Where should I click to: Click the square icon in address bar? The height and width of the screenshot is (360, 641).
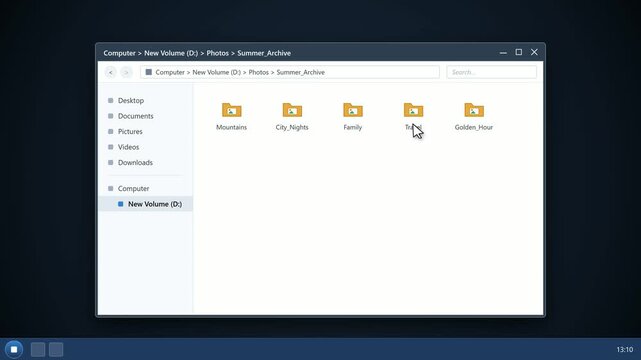148,72
